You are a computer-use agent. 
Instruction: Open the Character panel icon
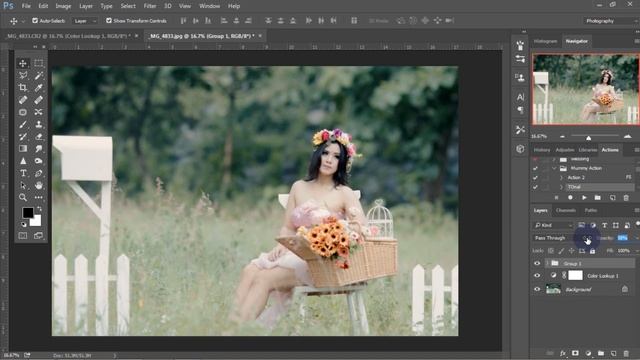click(520, 97)
